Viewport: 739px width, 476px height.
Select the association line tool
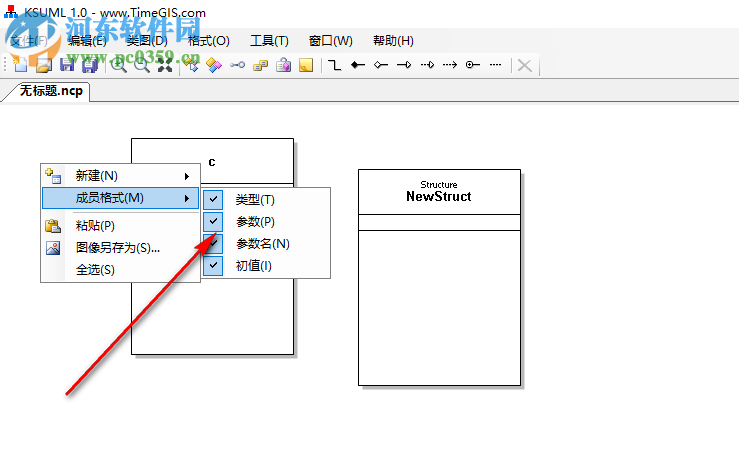335,65
